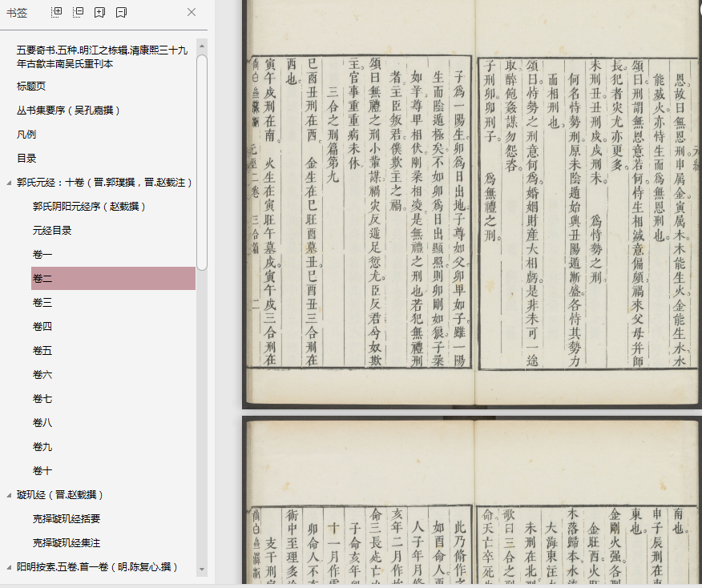
Task: Go to 元经目录 bookmark
Action: pyautogui.click(x=52, y=231)
